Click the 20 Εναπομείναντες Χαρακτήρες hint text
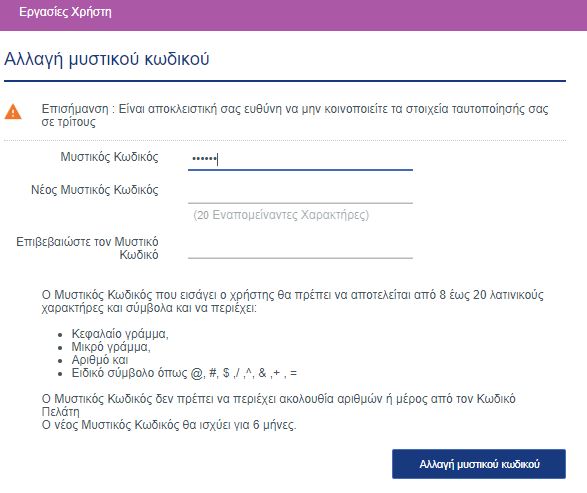This screenshot has width=587, height=493. (281, 215)
